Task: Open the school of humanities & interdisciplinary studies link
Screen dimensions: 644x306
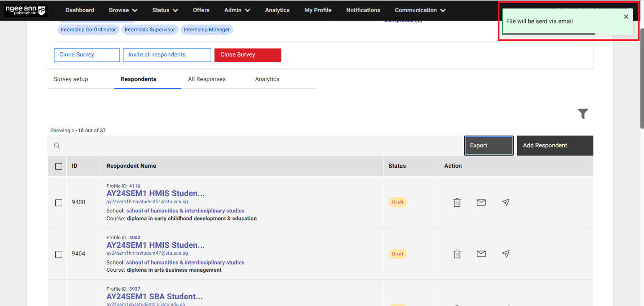Action: 185,210
